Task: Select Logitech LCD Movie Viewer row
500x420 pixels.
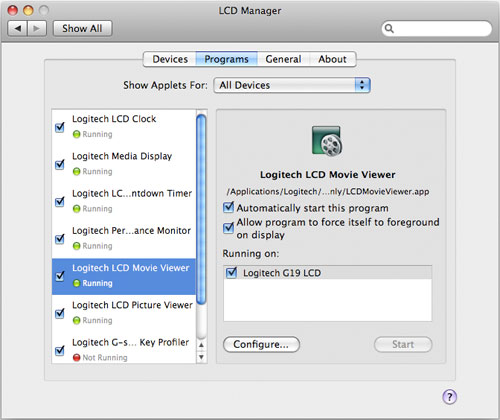Action: pos(124,276)
